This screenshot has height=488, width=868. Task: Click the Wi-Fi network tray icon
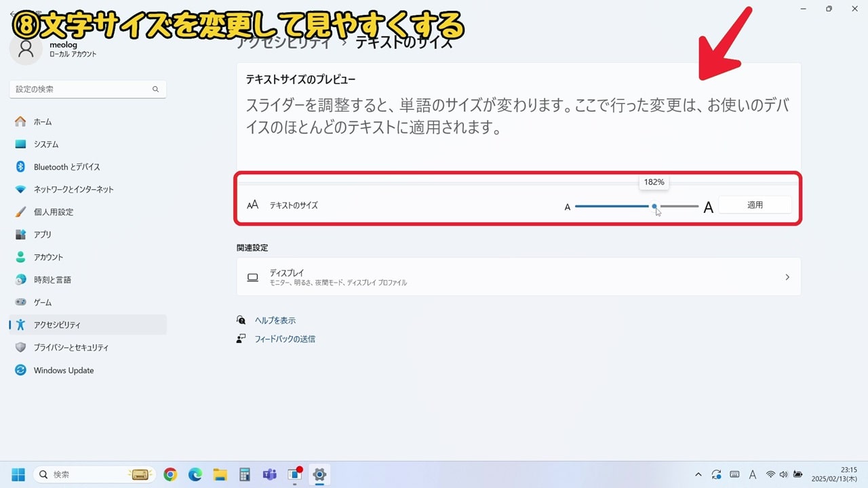click(x=770, y=474)
